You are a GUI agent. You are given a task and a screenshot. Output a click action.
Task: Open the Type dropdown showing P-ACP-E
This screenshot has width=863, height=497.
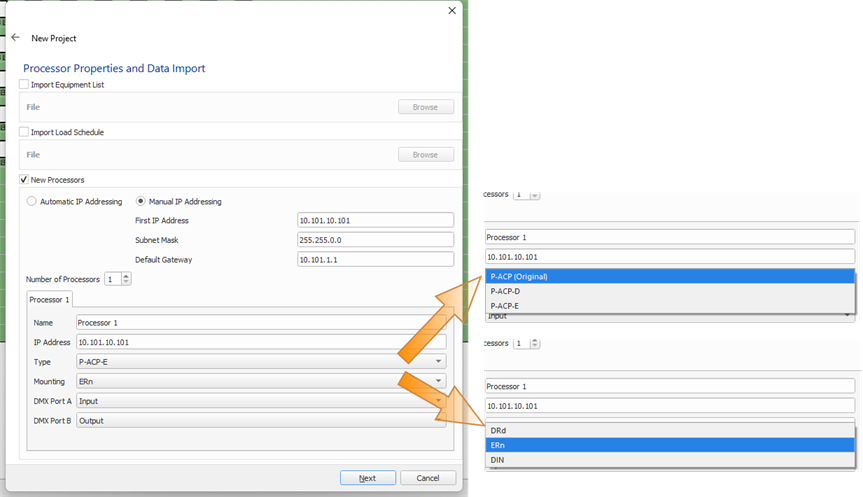click(261, 362)
